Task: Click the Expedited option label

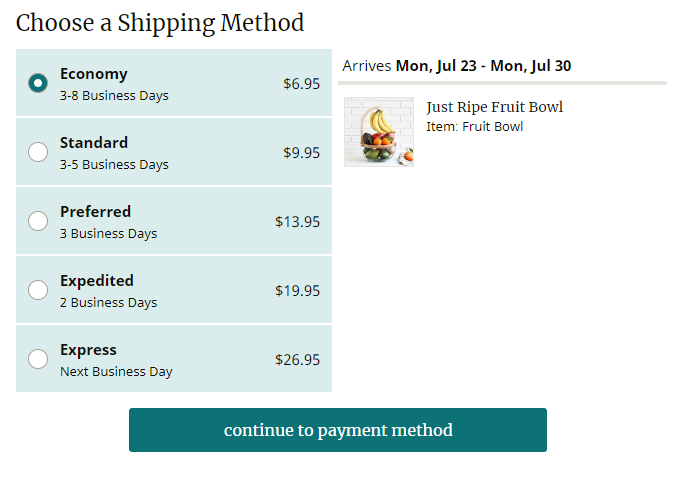Action: [97, 281]
